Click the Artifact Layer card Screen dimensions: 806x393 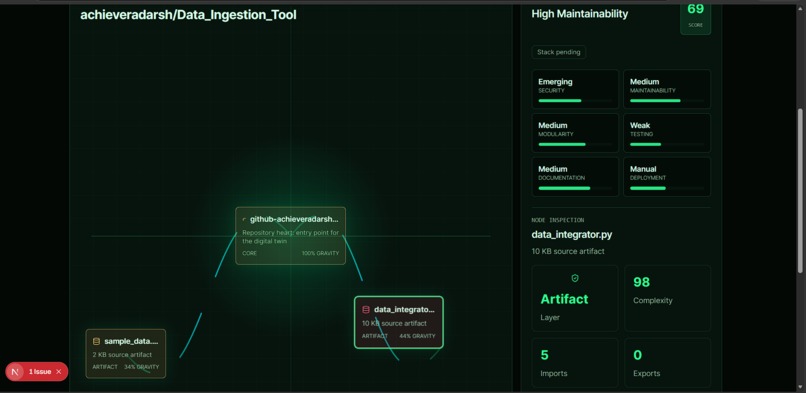pos(575,298)
